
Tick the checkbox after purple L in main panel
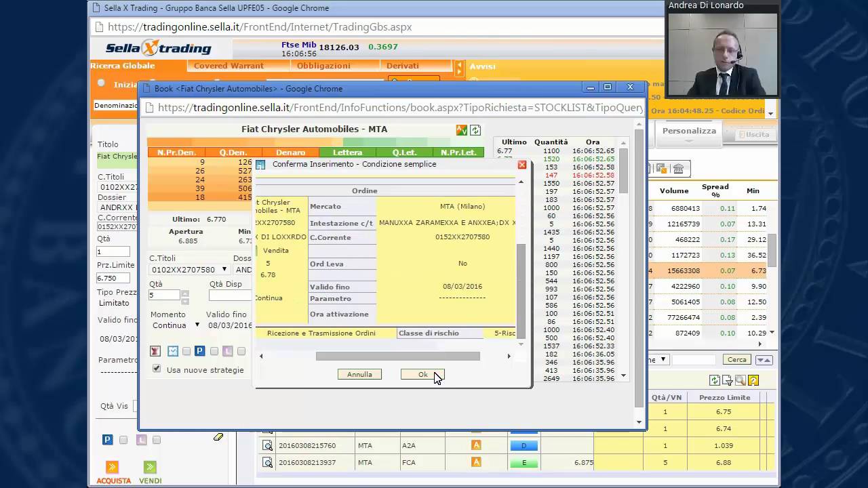[x=157, y=440]
